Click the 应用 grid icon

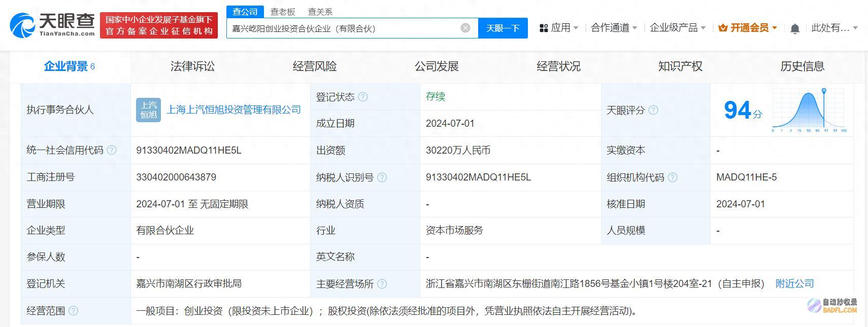(544, 28)
